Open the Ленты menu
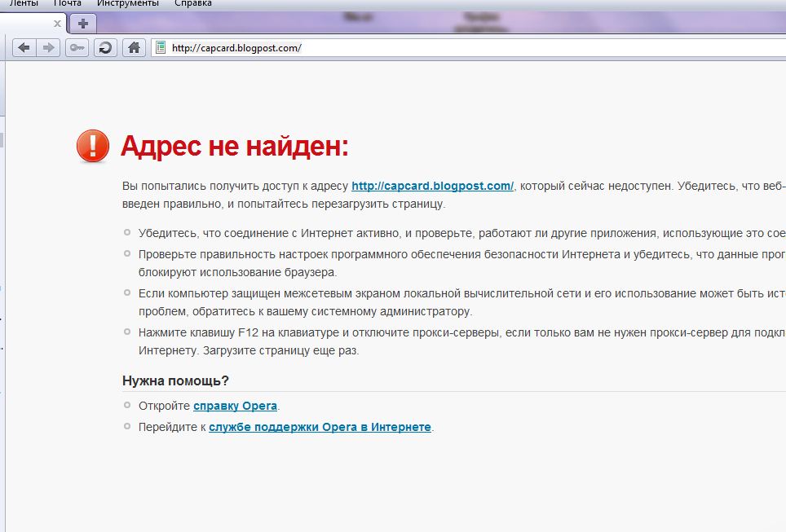The height and width of the screenshot is (532, 786). pos(24,3)
